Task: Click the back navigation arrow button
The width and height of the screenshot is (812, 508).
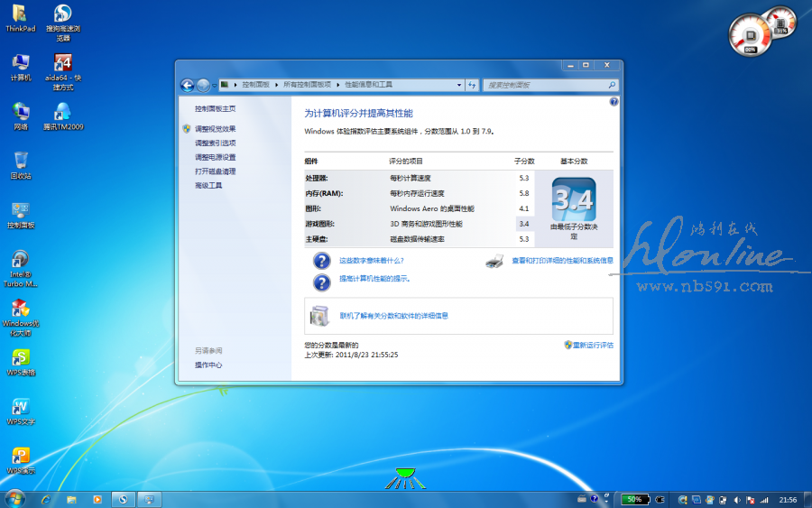Action: pyautogui.click(x=188, y=85)
